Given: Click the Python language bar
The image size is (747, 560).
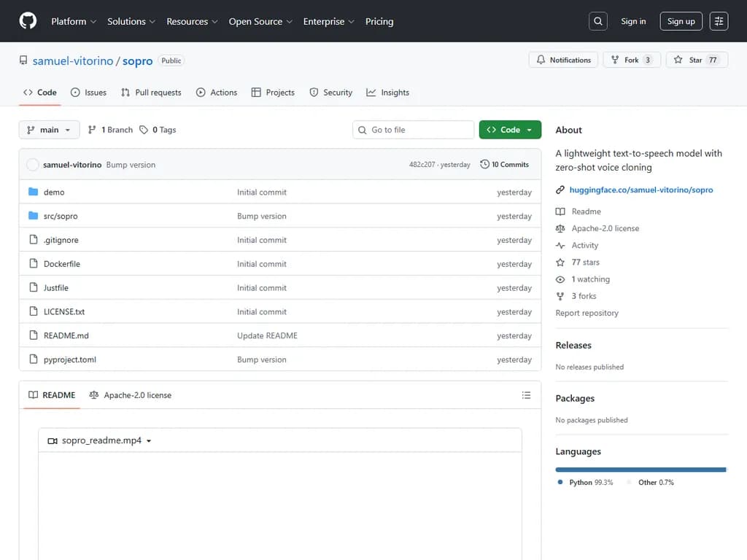Looking at the screenshot, I should coord(640,470).
